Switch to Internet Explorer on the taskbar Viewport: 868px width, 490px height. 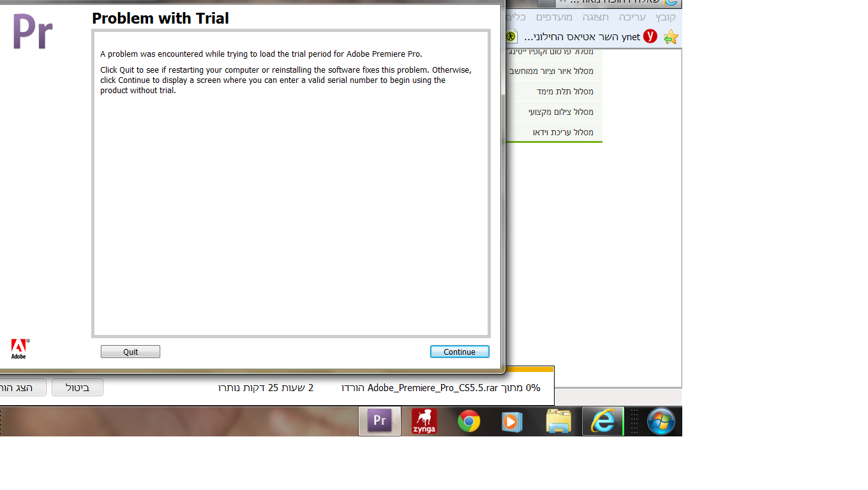tap(602, 421)
